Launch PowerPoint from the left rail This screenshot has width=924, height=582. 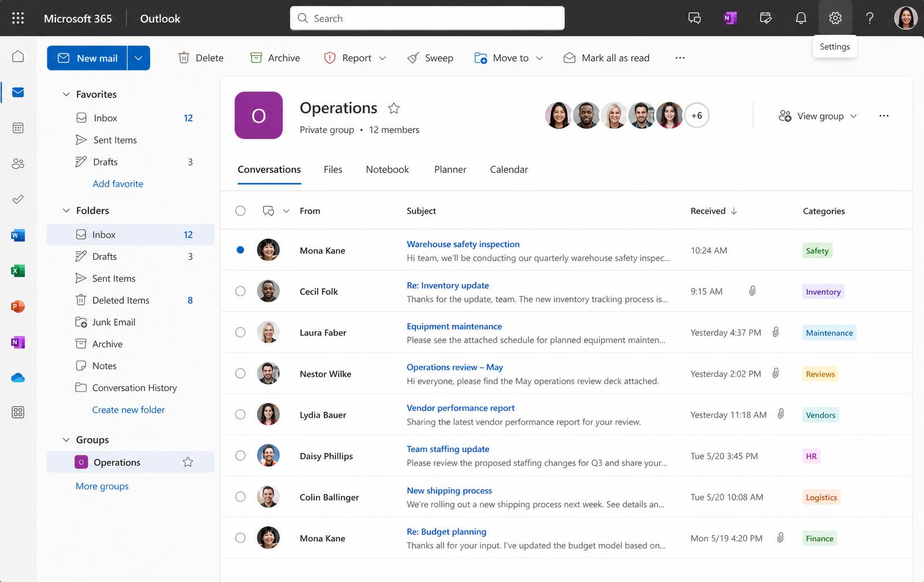tap(18, 307)
